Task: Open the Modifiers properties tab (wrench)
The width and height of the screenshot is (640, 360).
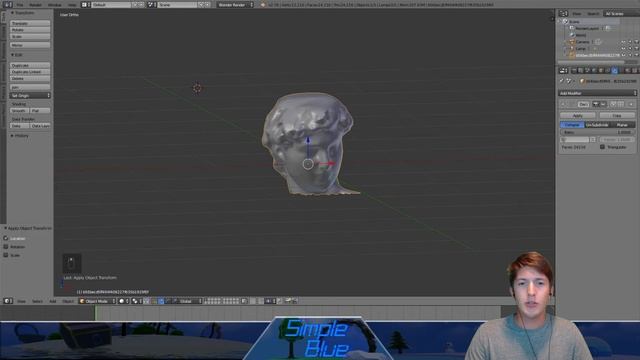Action: 615,71
